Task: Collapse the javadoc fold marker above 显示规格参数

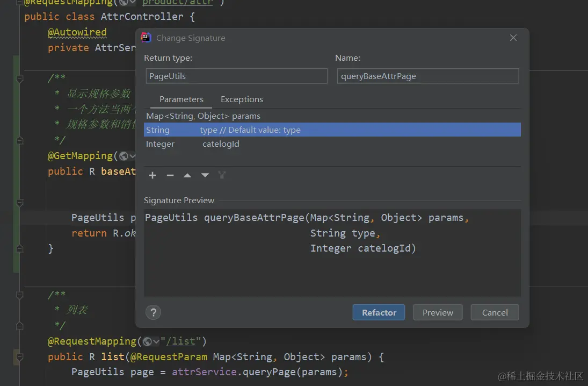Action: (20, 79)
